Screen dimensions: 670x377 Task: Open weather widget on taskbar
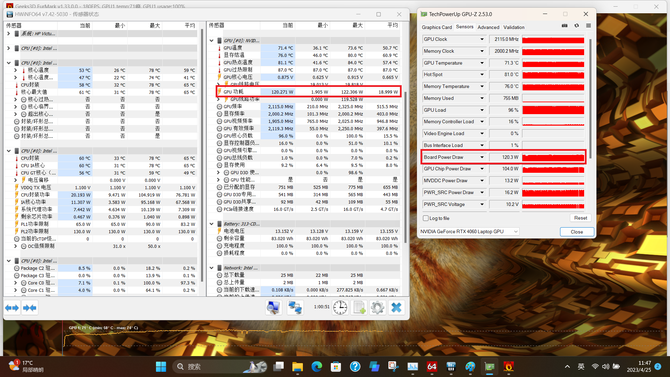tap(26, 366)
